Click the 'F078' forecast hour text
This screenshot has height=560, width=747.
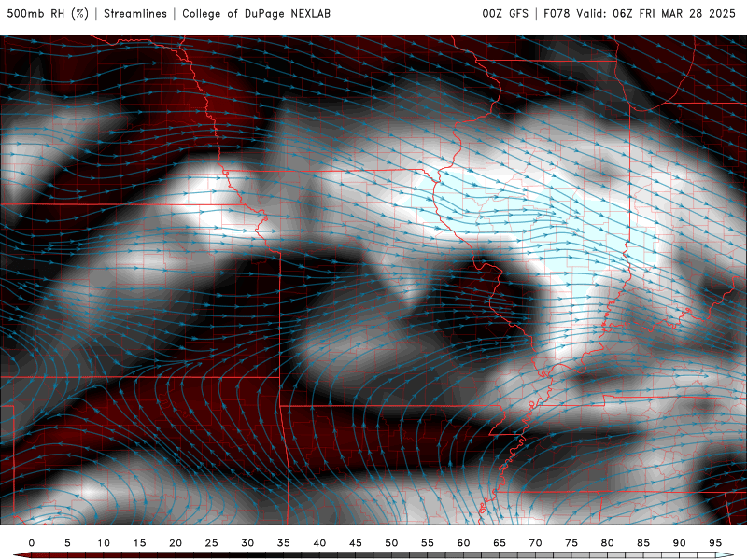click(557, 14)
